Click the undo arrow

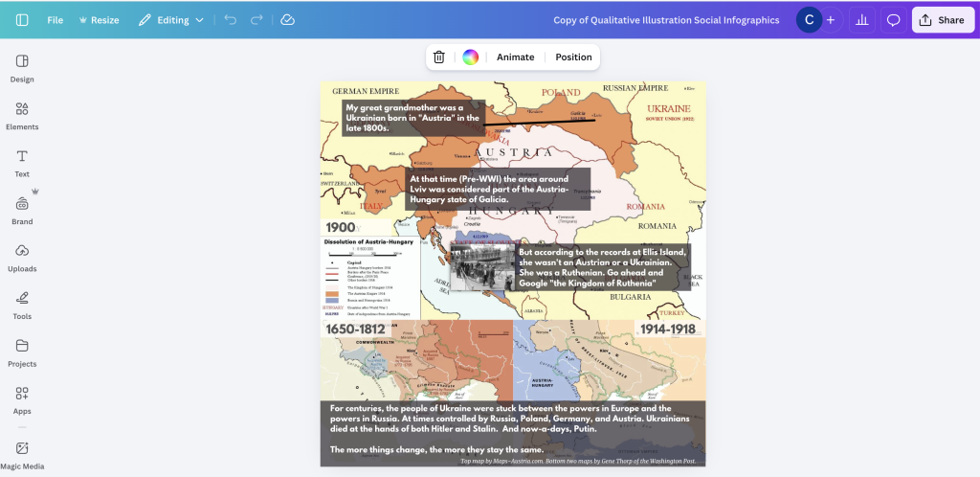(231, 20)
